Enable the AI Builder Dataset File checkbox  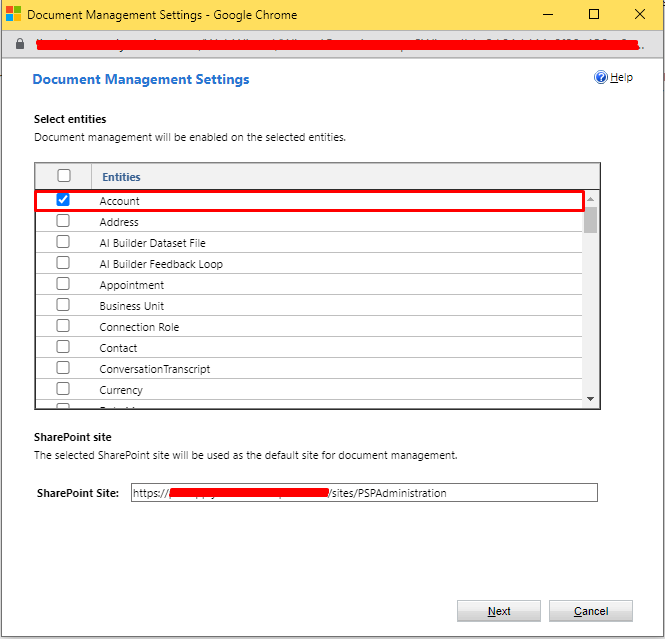tap(63, 242)
